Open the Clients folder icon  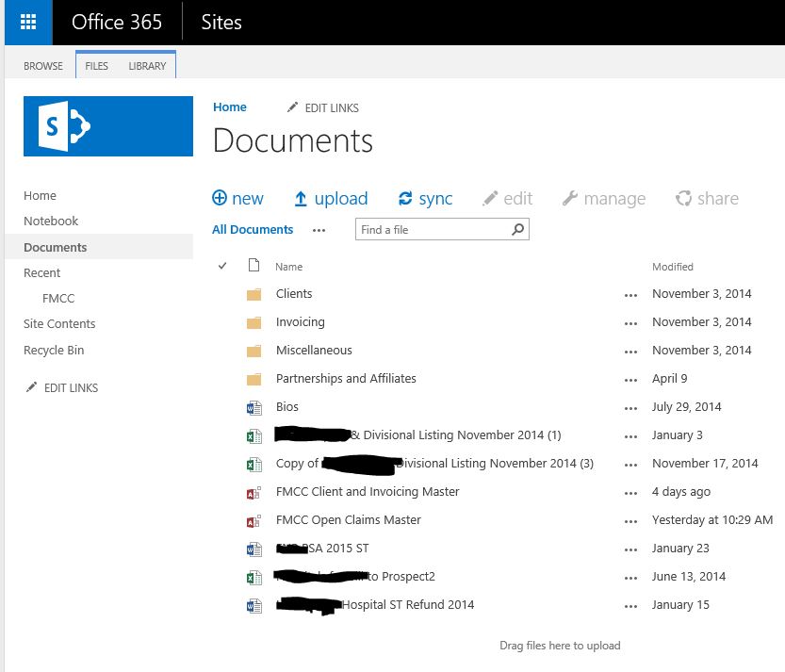point(253,294)
